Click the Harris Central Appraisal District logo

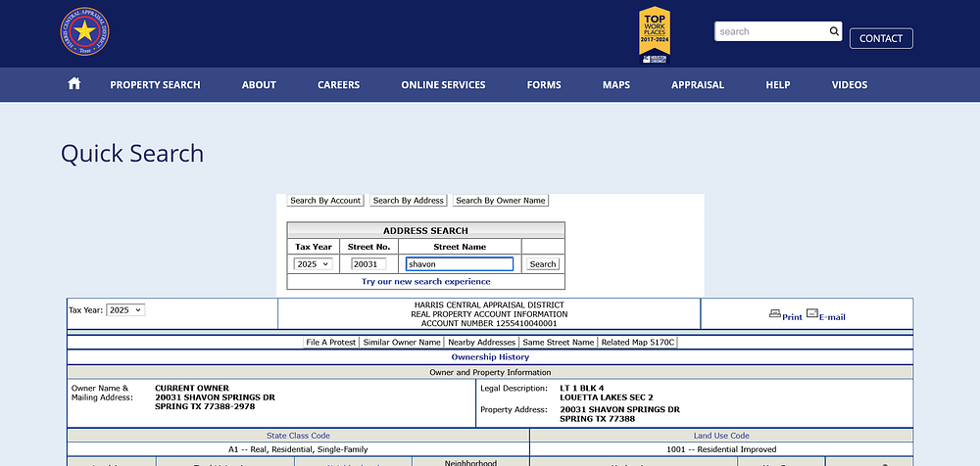click(x=84, y=31)
